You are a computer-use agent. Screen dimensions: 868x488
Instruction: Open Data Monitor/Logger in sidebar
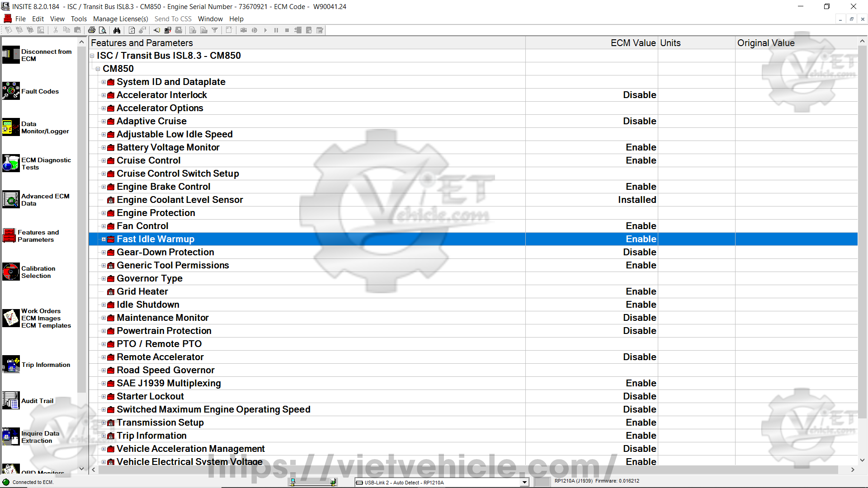11,127
